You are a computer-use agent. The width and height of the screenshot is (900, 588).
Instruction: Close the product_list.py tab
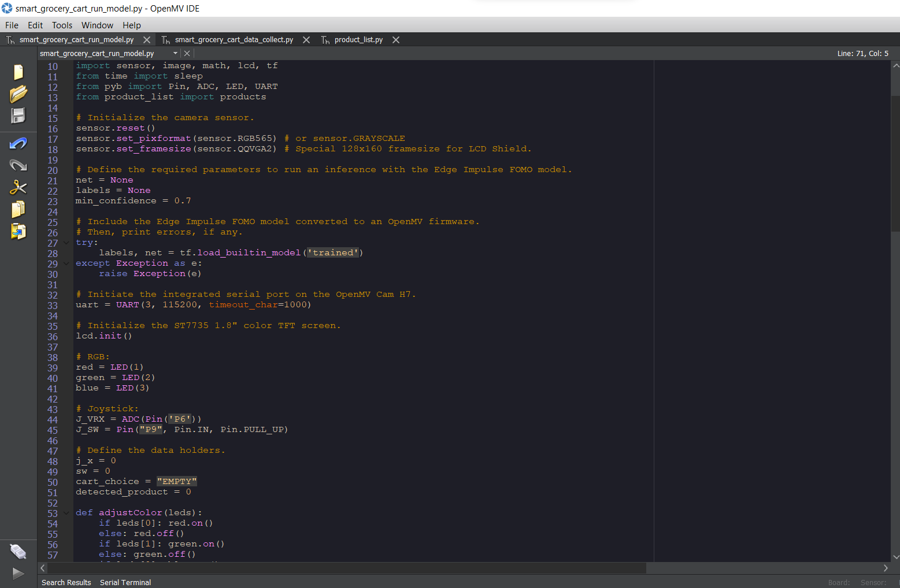(396, 39)
